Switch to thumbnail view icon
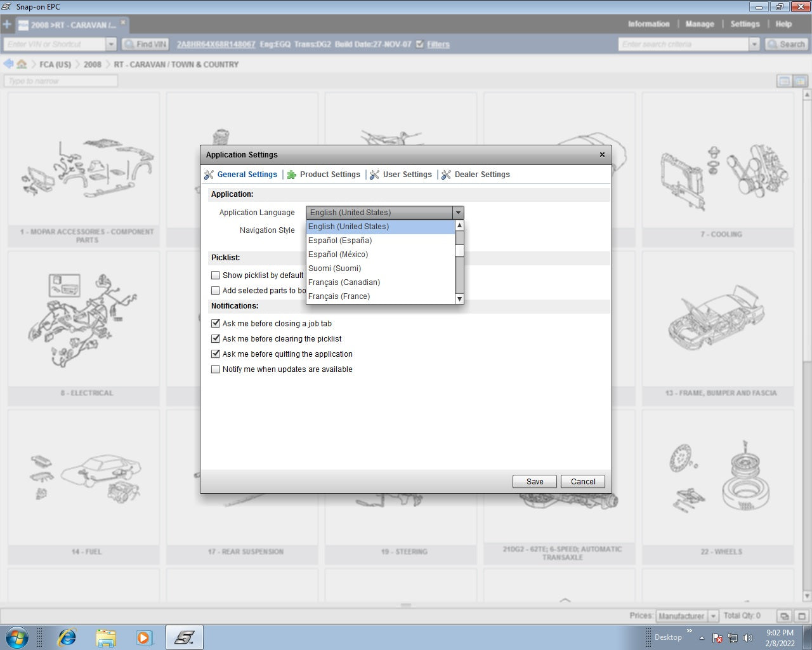 pos(800,81)
